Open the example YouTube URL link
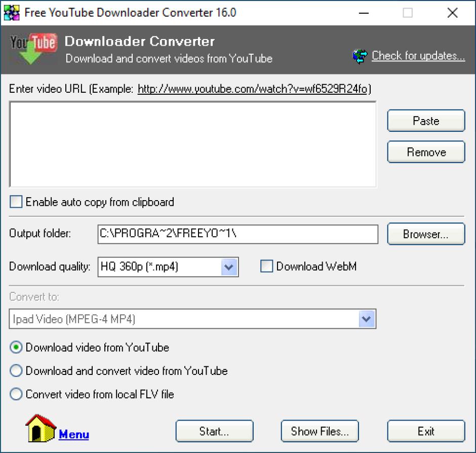The height and width of the screenshot is (453, 476). pos(252,89)
